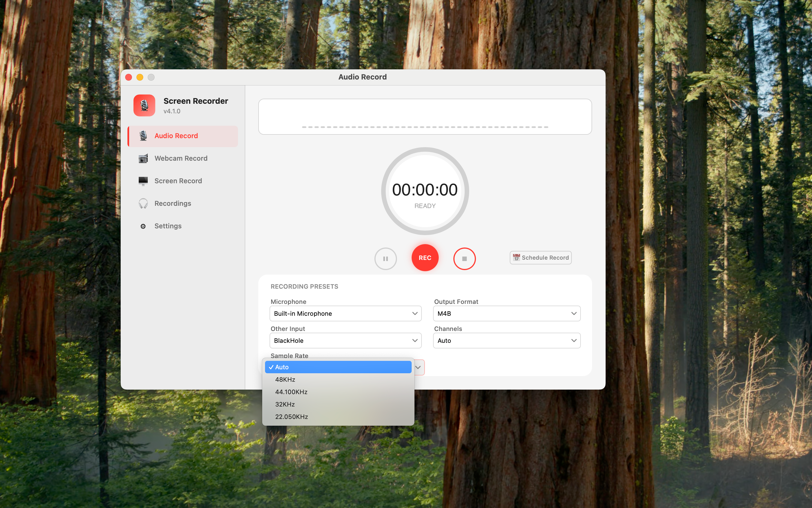Screen dimensions: 812x508
Task: Click the microphone icon beside Audio Record
Action: 143,136
